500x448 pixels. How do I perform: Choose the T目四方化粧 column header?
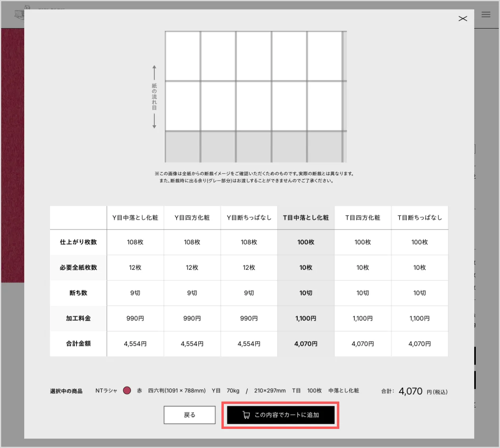pos(363,218)
